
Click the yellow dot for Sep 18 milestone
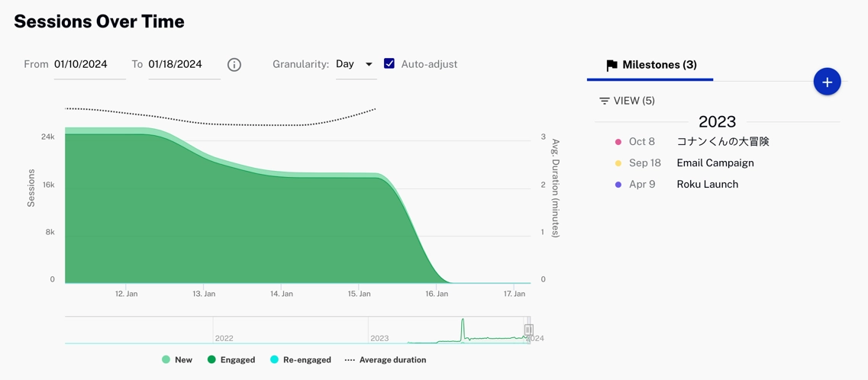pos(618,163)
